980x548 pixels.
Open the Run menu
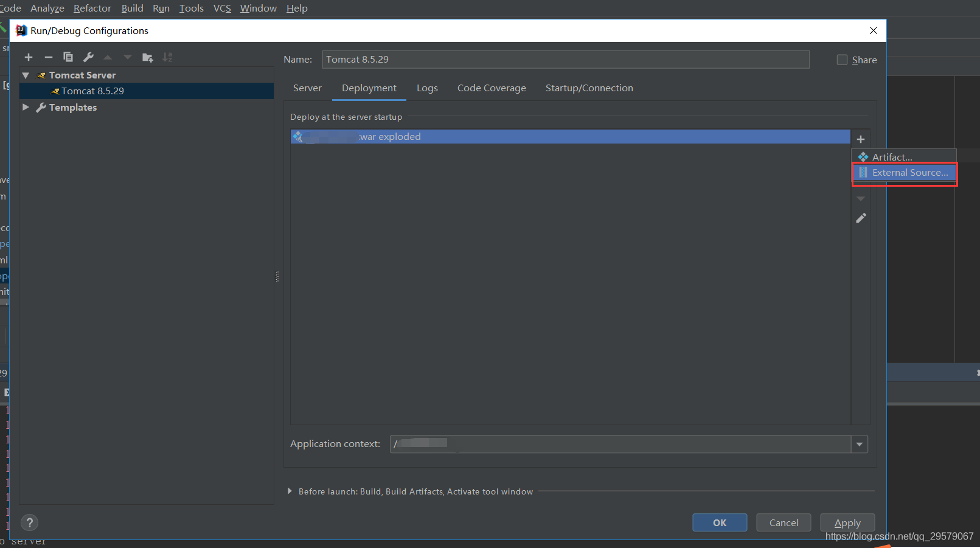coord(161,8)
